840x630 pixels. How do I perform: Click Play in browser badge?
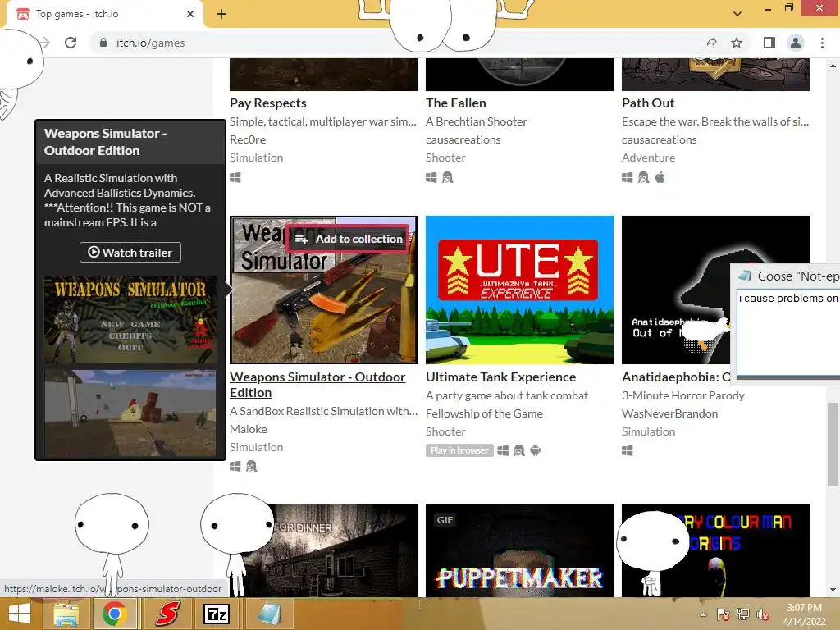pos(459,450)
